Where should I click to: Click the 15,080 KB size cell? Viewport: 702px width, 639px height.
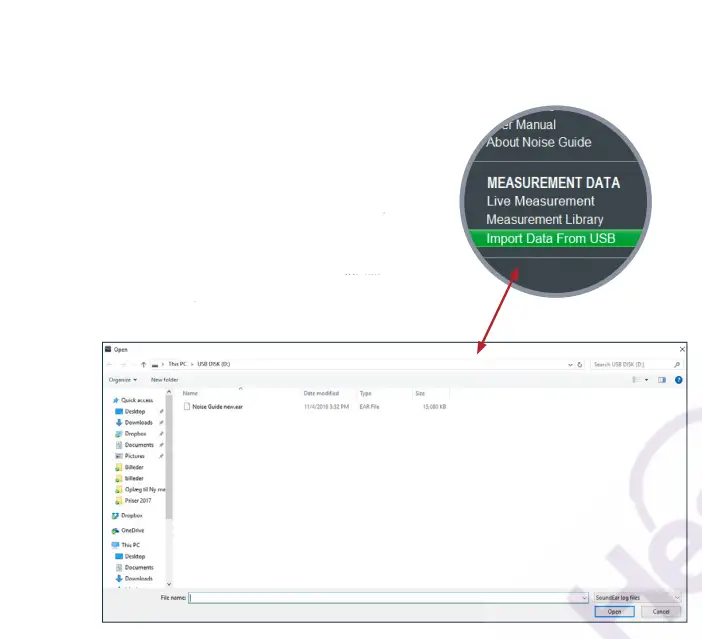(x=434, y=407)
